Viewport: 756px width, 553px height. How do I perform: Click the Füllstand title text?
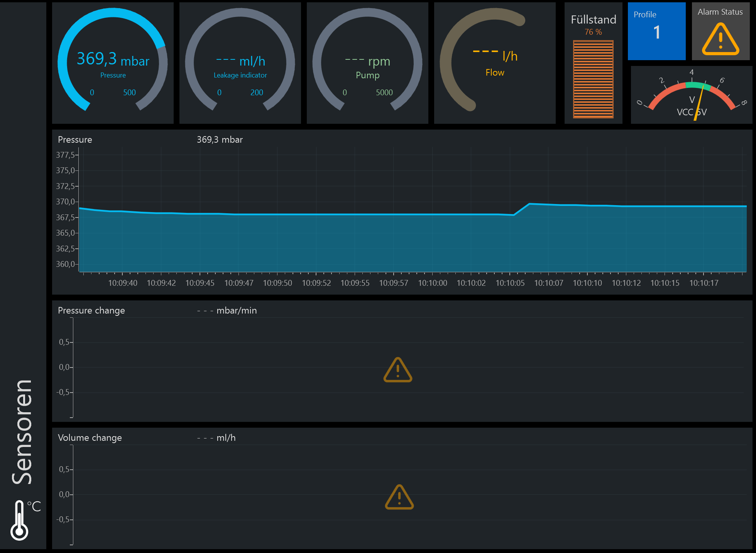pos(594,20)
